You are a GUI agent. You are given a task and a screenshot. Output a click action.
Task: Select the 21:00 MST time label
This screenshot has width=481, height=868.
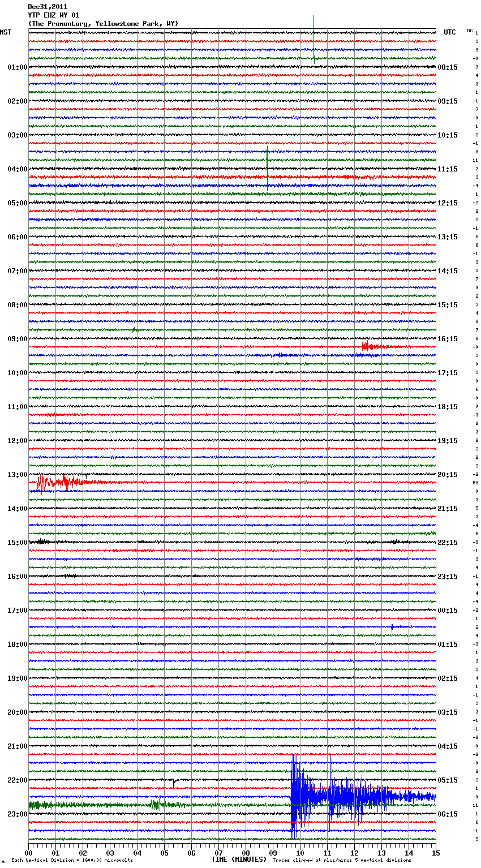18,746
